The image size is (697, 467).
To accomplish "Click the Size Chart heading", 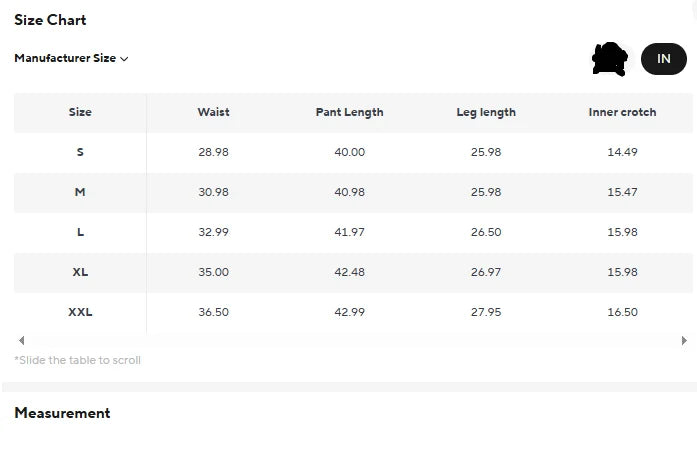I will pos(50,20).
